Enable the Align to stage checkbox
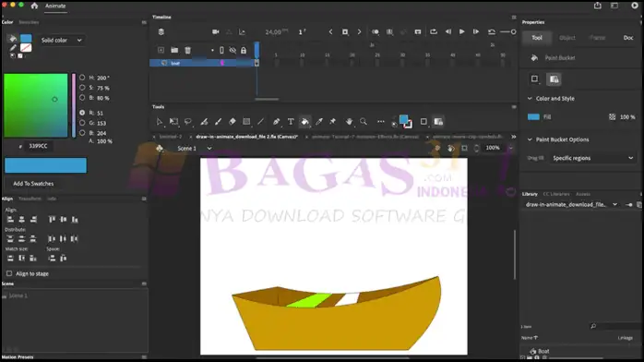The image size is (644, 362). click(9, 273)
